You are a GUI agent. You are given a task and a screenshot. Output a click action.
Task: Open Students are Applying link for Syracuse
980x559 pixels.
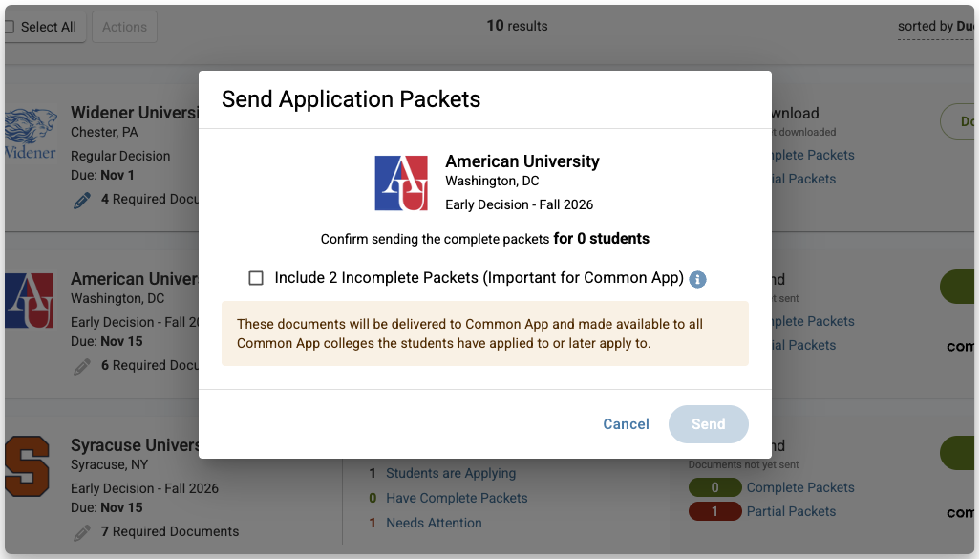tap(451, 473)
